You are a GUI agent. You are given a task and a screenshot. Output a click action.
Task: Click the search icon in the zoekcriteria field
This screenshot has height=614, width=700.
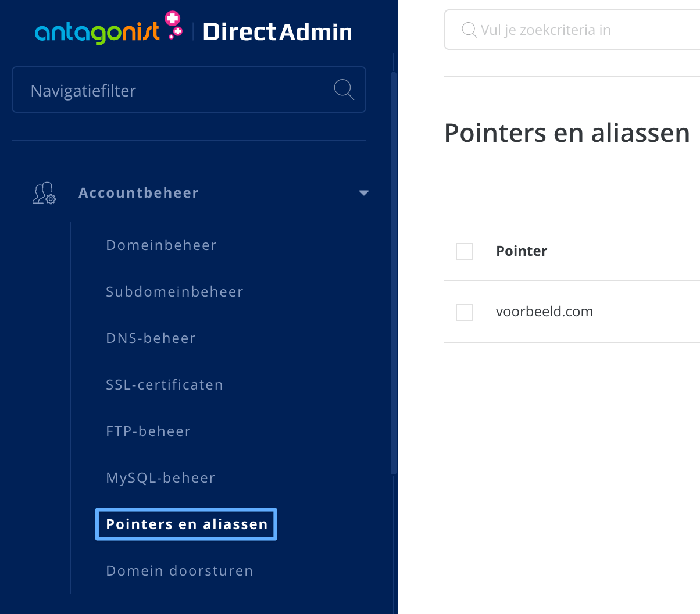(x=469, y=30)
